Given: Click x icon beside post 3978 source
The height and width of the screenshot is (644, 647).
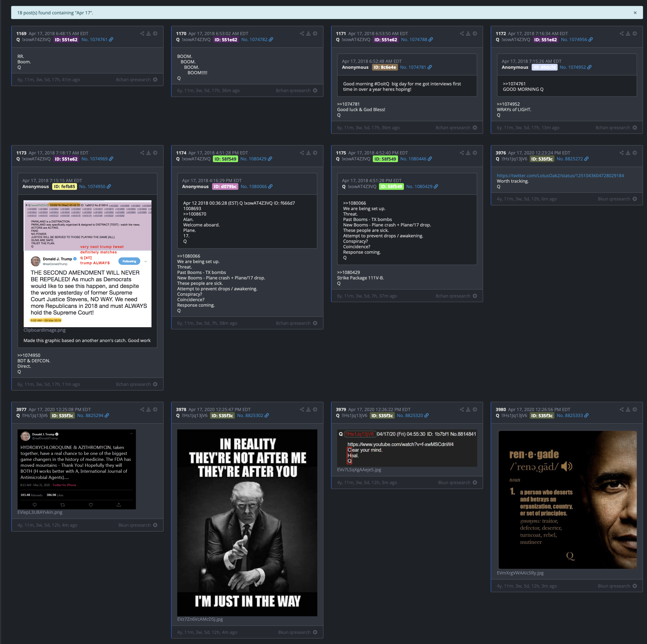Looking at the screenshot, I should (315, 632).
